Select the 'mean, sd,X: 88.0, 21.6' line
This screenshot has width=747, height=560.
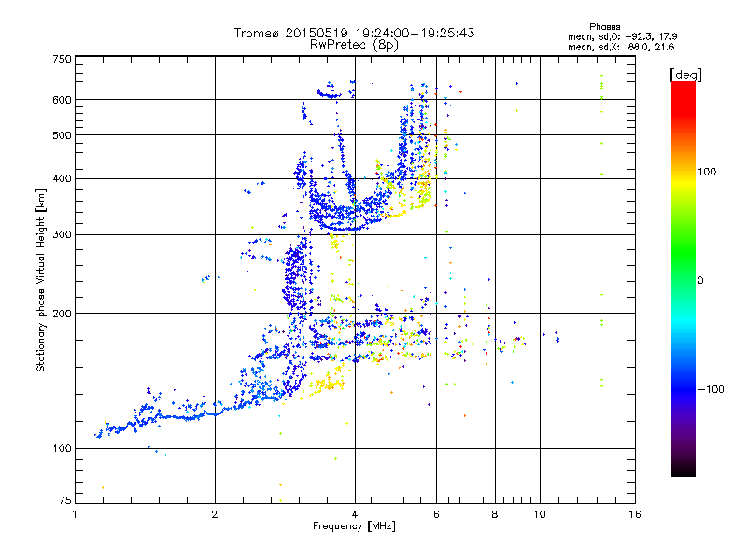pos(621,47)
